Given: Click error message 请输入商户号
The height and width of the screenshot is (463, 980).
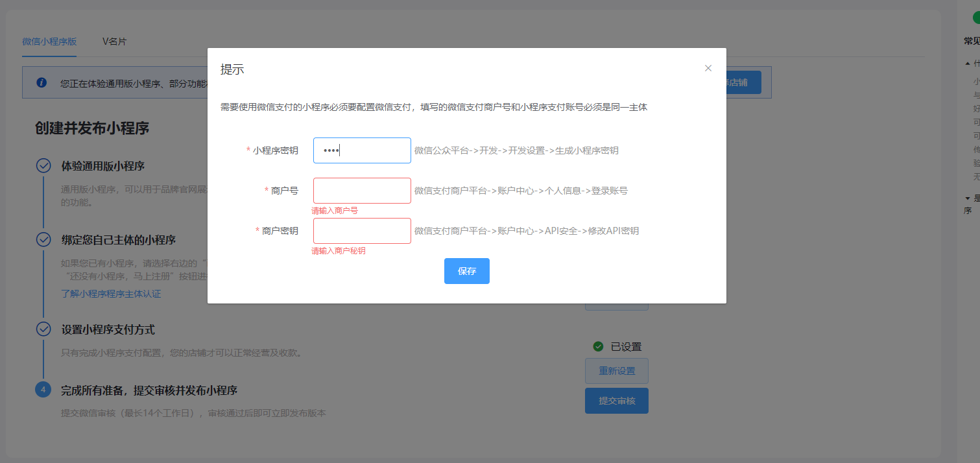Looking at the screenshot, I should (335, 211).
